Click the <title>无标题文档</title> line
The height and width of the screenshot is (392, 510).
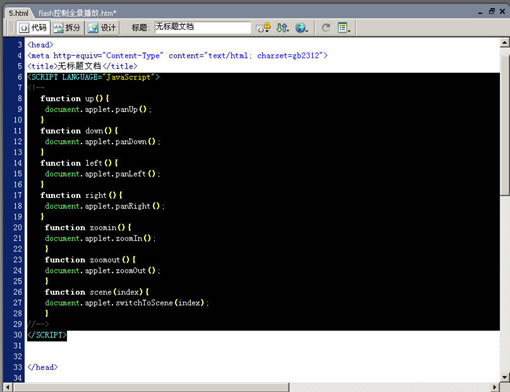pos(82,66)
